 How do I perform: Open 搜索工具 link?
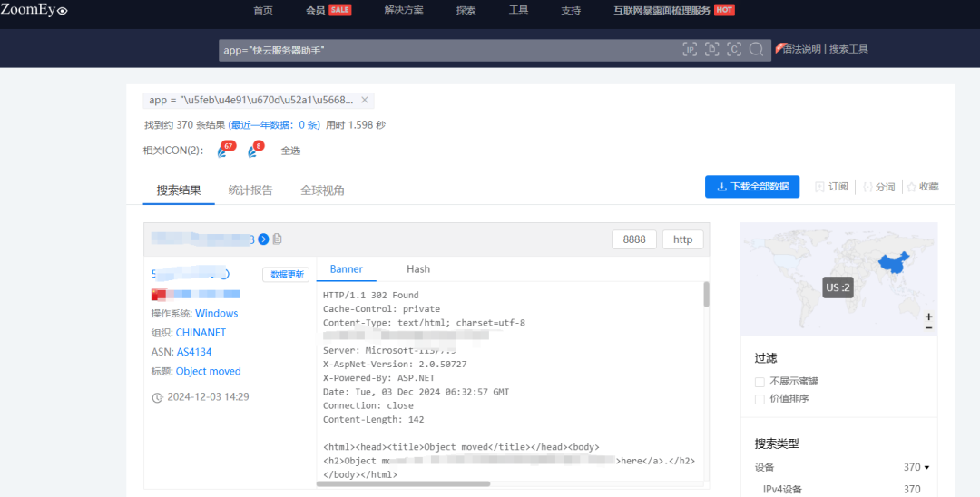click(848, 49)
